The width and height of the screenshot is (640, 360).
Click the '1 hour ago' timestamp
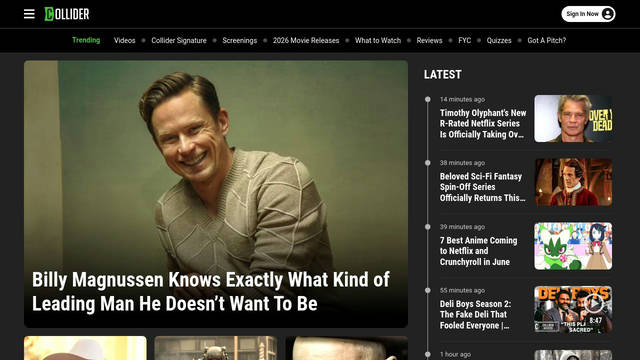(x=455, y=354)
